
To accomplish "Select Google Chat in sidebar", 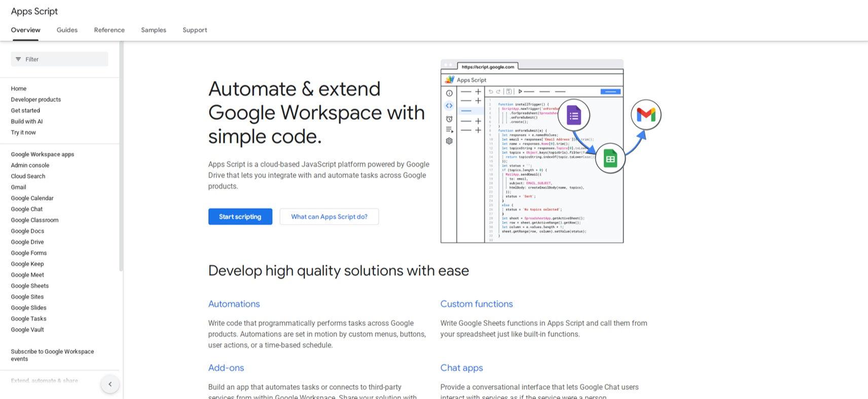I will 27,209.
